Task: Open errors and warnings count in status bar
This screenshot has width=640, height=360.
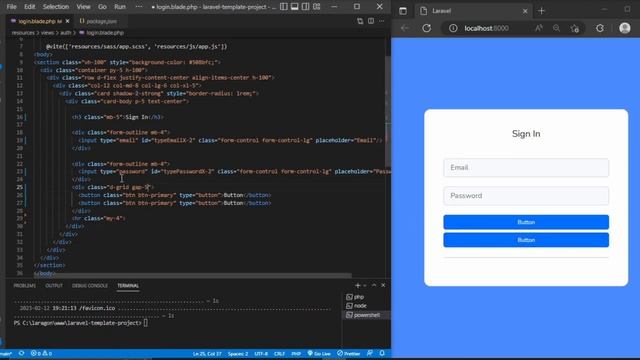Action: (41, 353)
